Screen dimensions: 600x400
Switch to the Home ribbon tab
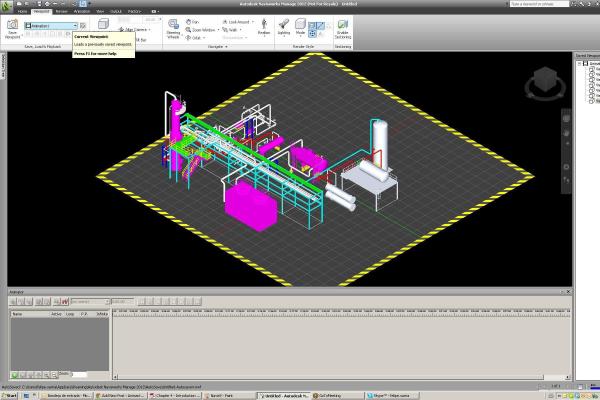tap(23, 12)
